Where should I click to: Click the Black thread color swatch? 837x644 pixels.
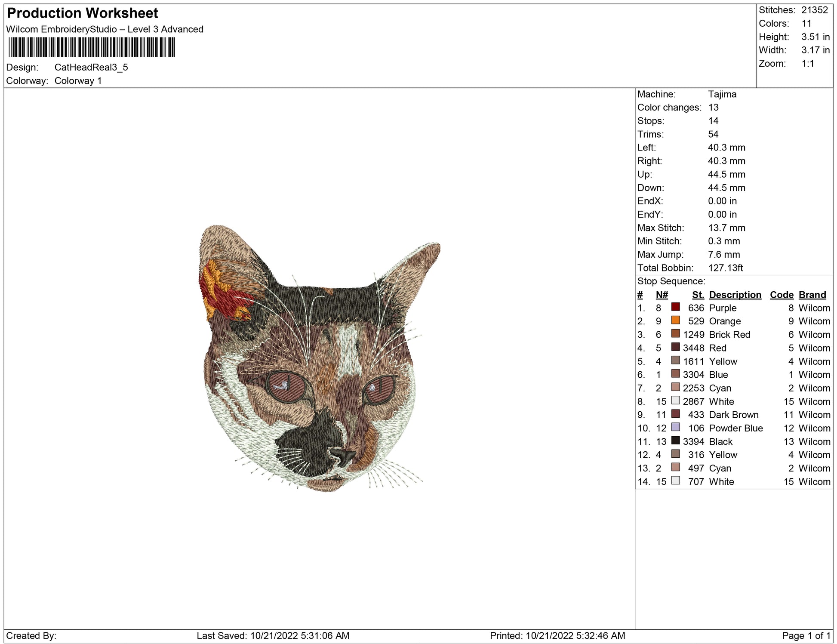(675, 441)
